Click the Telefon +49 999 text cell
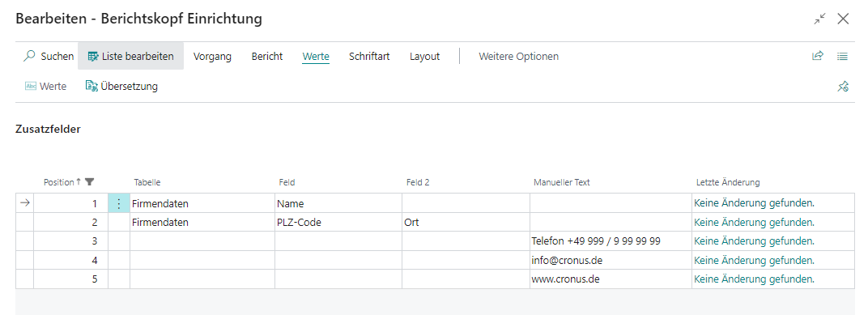The height and width of the screenshot is (315, 868). [611, 241]
